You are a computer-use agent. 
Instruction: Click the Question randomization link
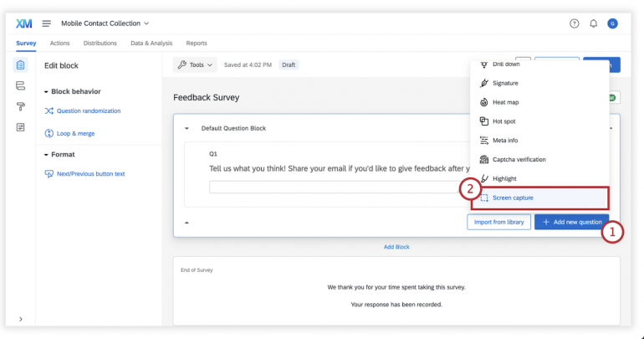[x=88, y=110]
